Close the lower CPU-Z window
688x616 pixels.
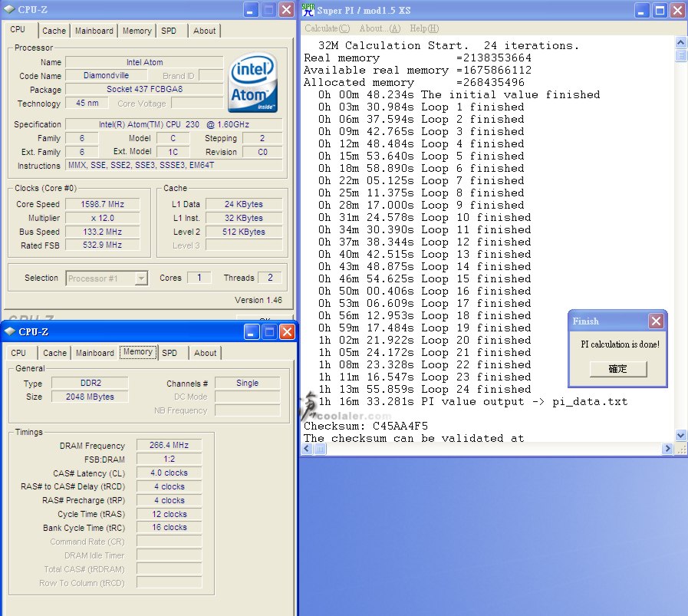pyautogui.click(x=288, y=332)
